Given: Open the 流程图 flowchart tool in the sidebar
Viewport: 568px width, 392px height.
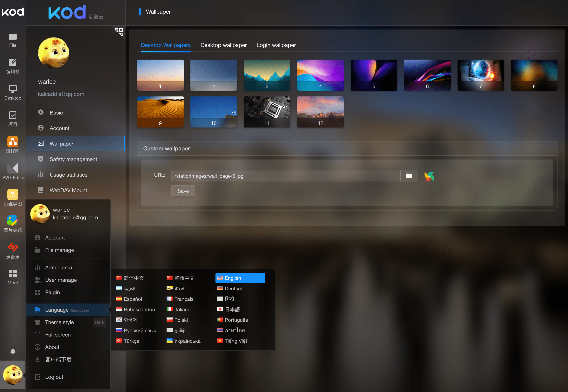Looking at the screenshot, I should [x=13, y=145].
